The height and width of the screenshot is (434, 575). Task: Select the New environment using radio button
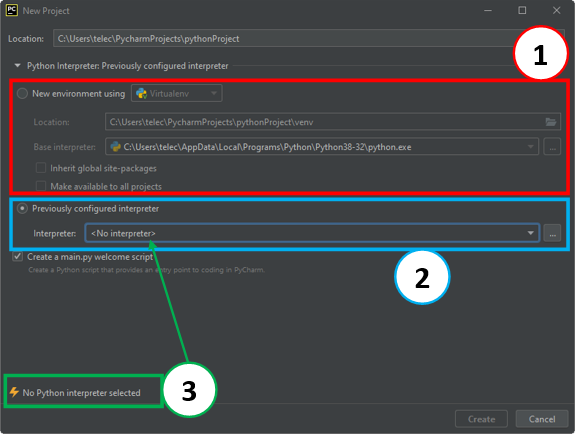point(22,94)
